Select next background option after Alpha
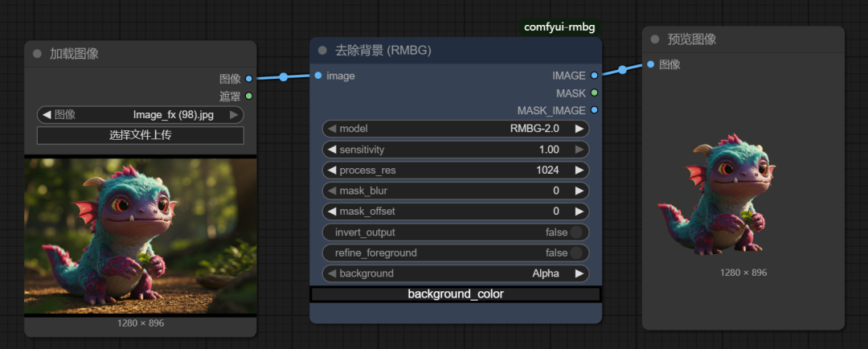This screenshot has height=349, width=868. 579,273
